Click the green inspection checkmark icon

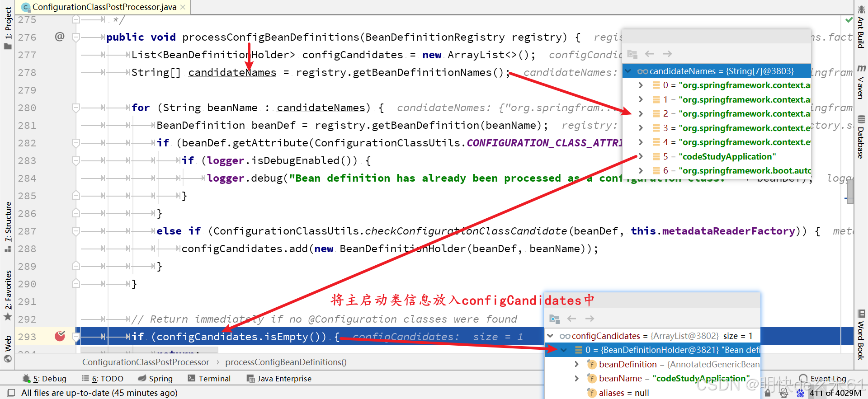[849, 19]
